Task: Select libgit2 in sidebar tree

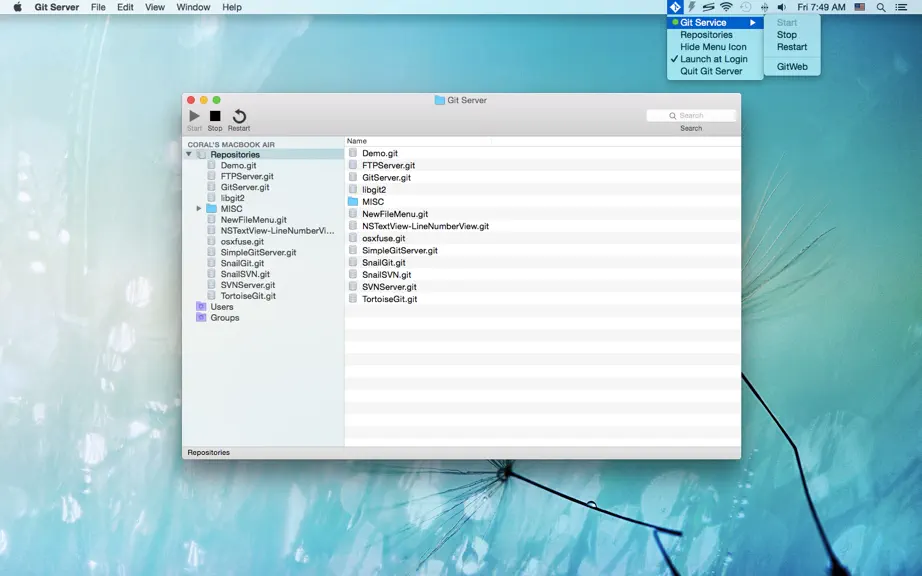Action: click(232, 198)
